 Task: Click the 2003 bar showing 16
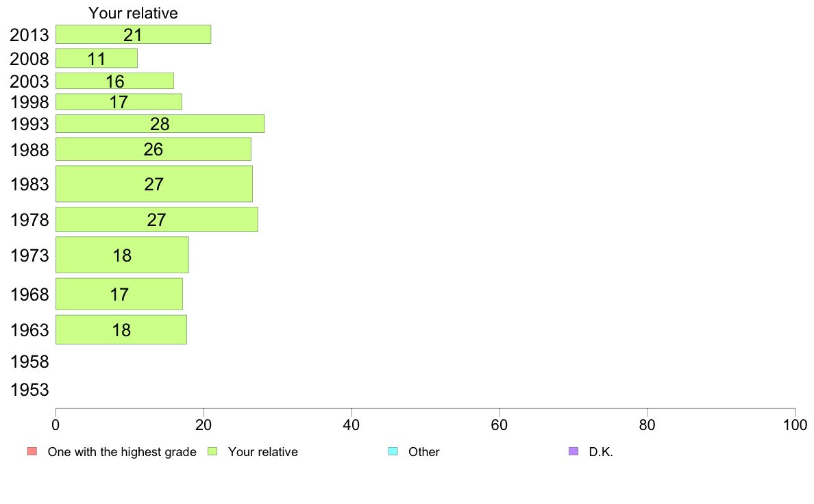click(114, 81)
